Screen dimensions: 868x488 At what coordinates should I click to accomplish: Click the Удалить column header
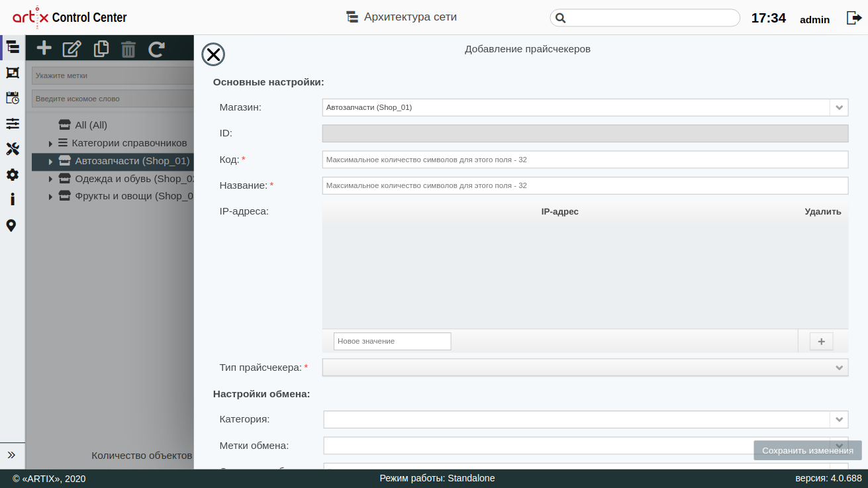[x=823, y=212]
